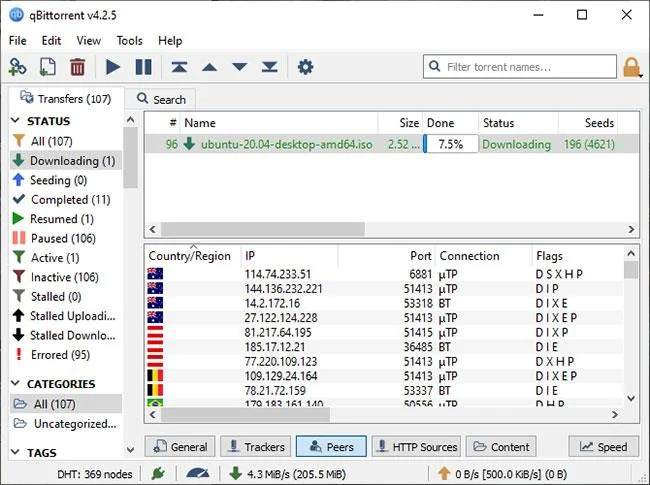This screenshot has height=485, width=650.
Task: Move torrent to top of queue
Action: point(179,67)
